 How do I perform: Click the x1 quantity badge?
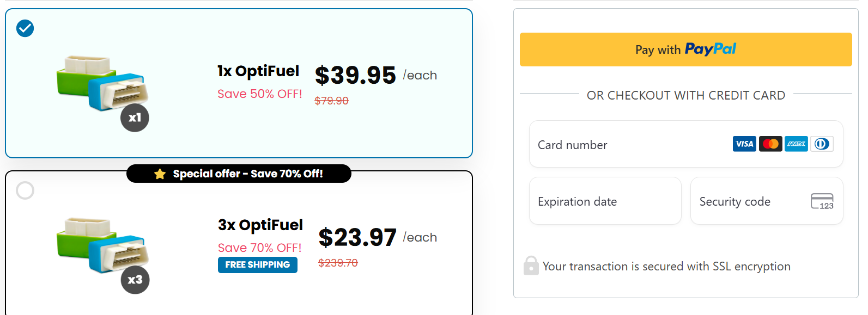(135, 118)
